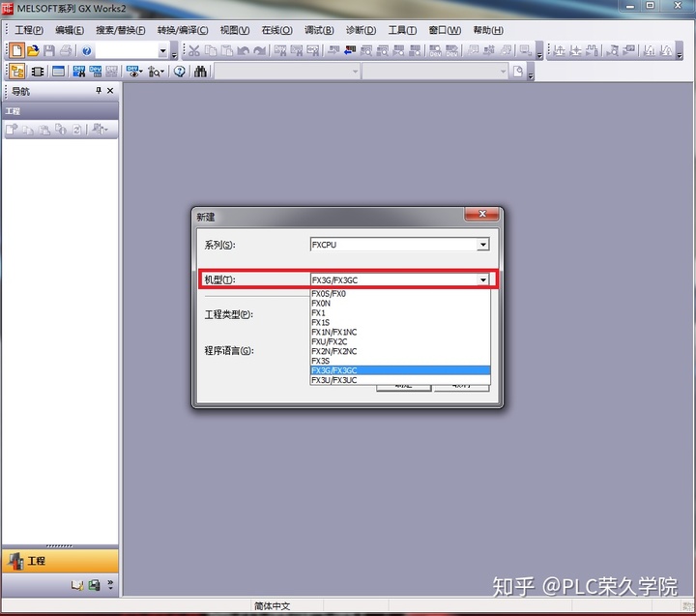Select FX0N in model list
The image size is (696, 616).
click(x=400, y=304)
